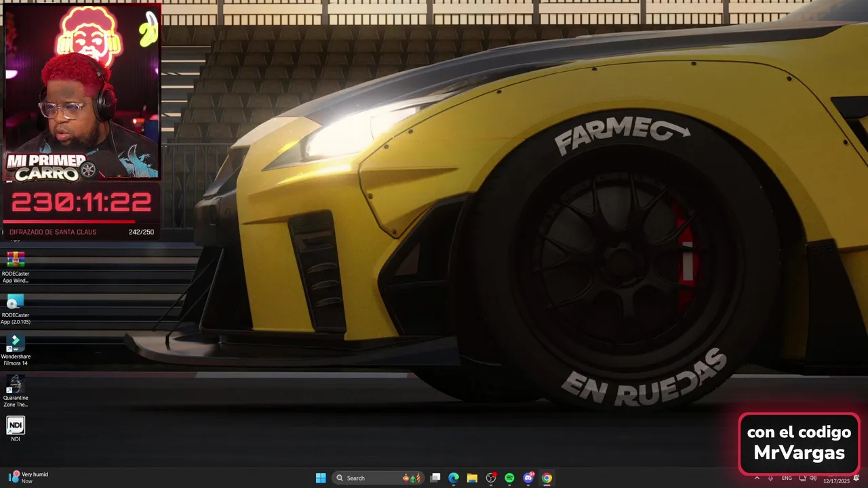
Task: Expand the hidden system tray icons
Action: 757,478
